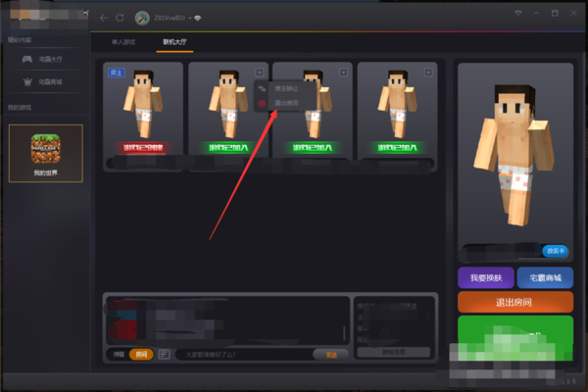Image resolution: width=588 pixels, height=392 pixels.
Task: Expand the third player card's dropdown arrow
Action: [343, 73]
